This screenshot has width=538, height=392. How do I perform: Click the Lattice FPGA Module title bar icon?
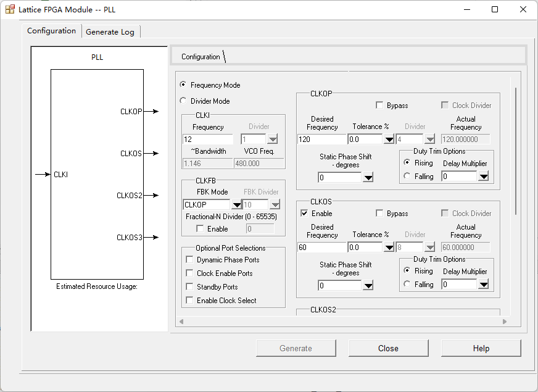(10, 9)
